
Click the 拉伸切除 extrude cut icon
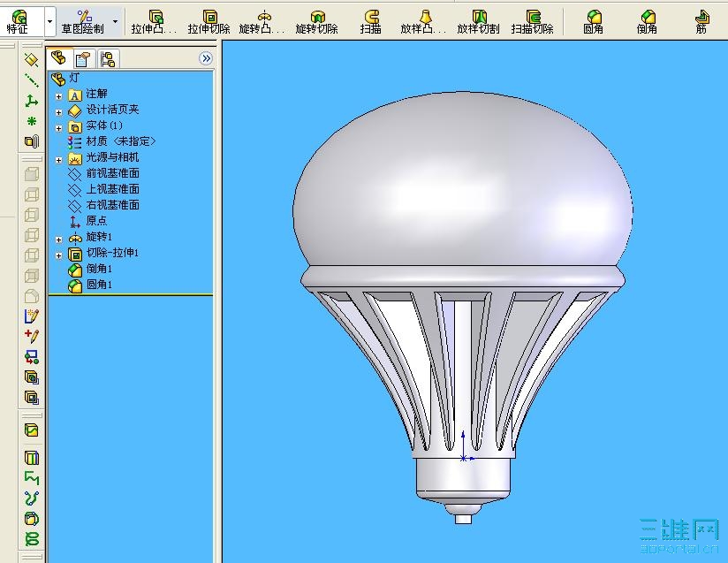pyautogui.click(x=209, y=22)
